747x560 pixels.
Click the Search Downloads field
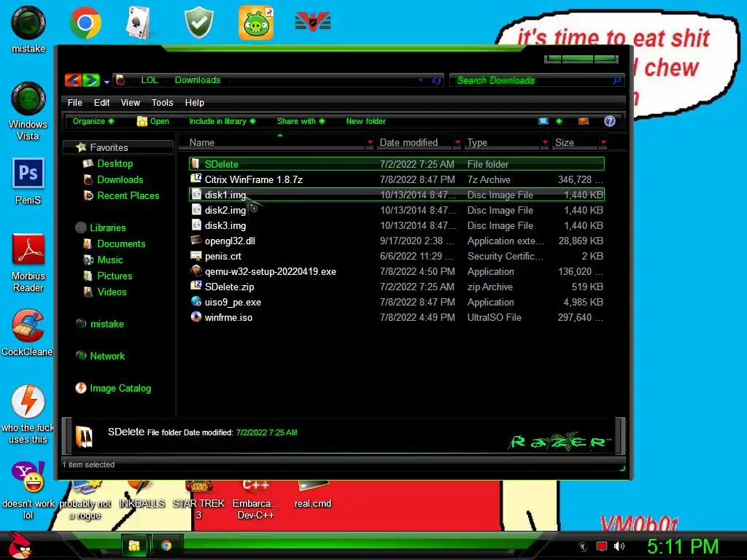coord(536,80)
